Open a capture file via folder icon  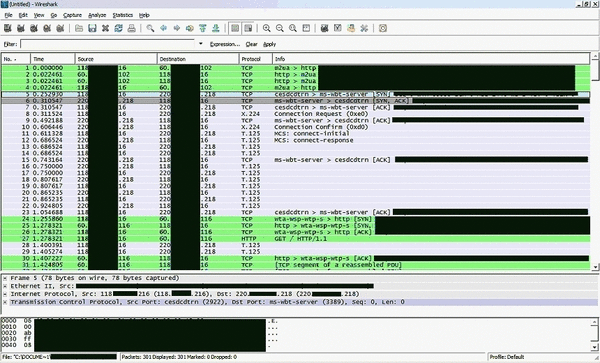(79, 28)
